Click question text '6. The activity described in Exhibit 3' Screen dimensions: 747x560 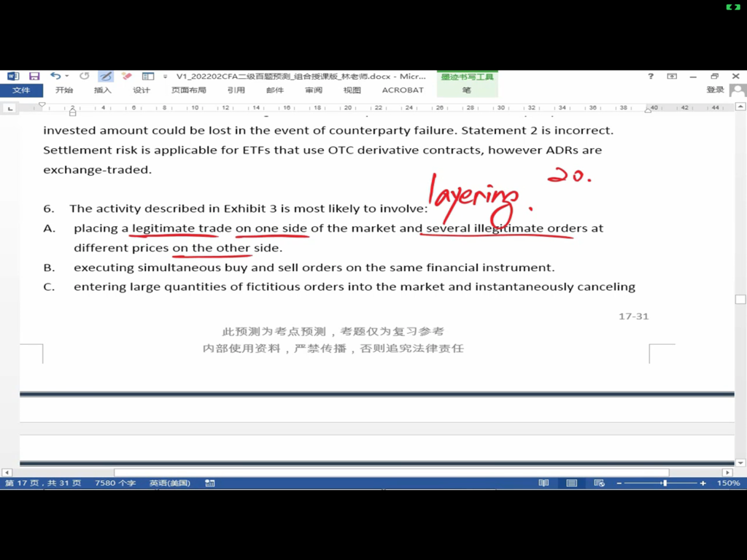160,209
